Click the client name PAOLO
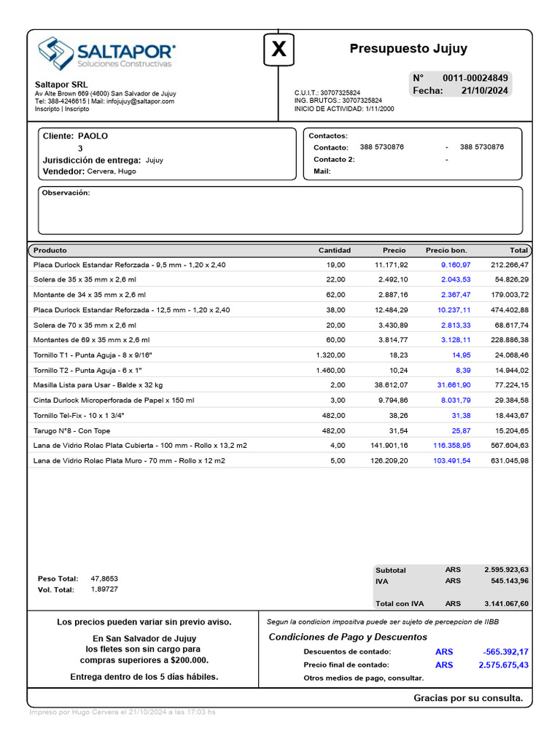The height and width of the screenshot is (747, 560). point(93,136)
